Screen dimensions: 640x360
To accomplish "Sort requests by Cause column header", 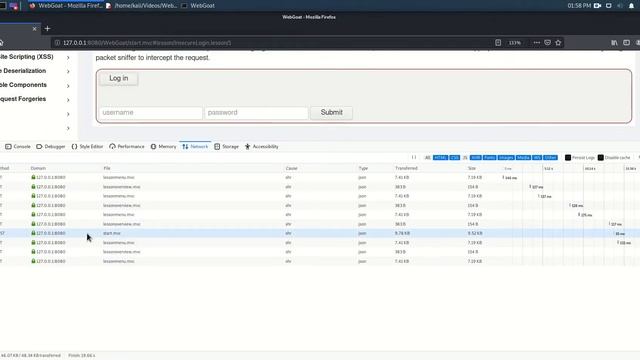I will coord(291,168).
